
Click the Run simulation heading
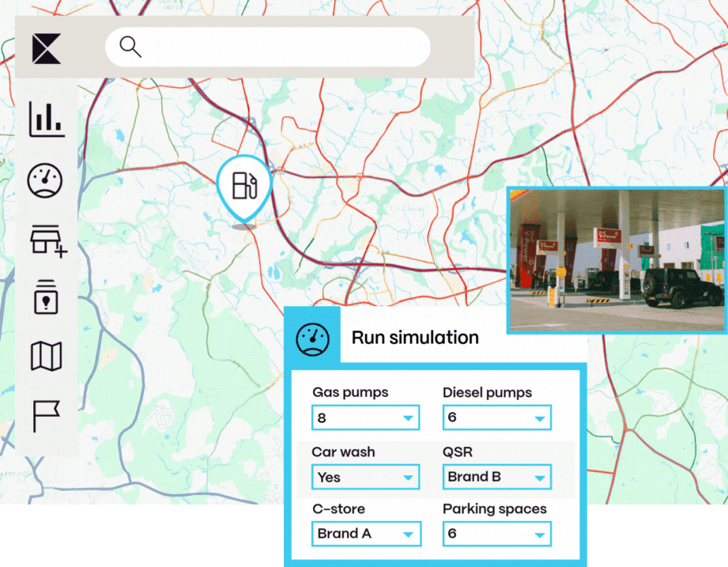(415, 338)
